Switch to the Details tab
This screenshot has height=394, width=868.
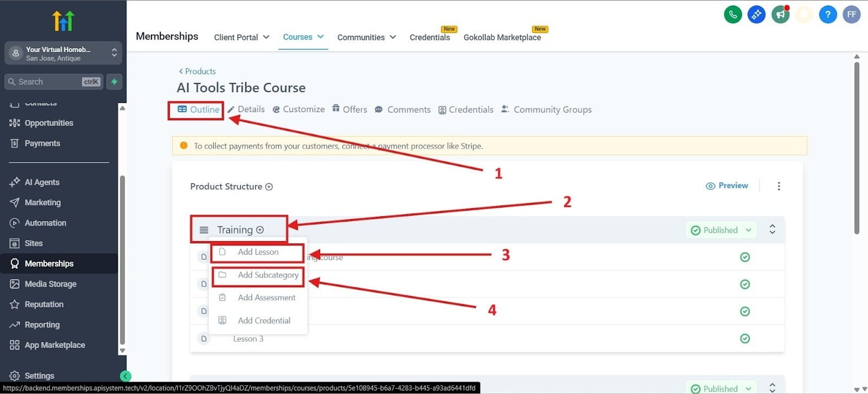pyautogui.click(x=246, y=109)
